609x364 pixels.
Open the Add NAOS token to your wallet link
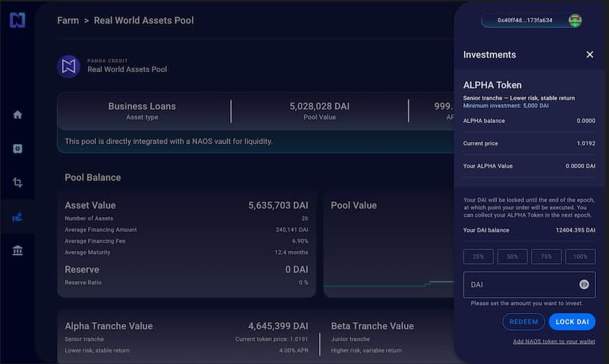554,342
